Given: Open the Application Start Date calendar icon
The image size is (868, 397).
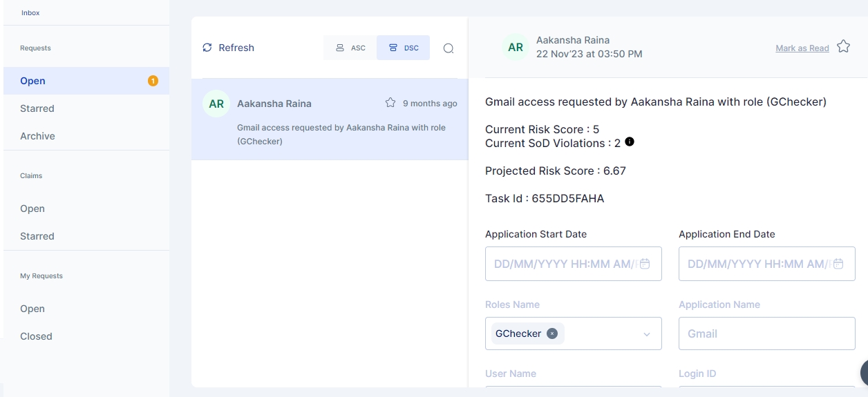Looking at the screenshot, I should (645, 264).
